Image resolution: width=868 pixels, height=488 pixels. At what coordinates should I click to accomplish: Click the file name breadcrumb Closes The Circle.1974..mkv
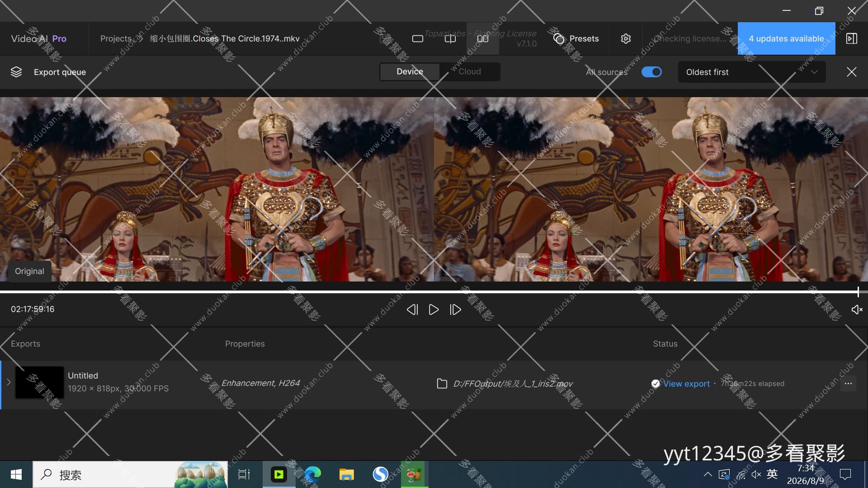coord(225,39)
